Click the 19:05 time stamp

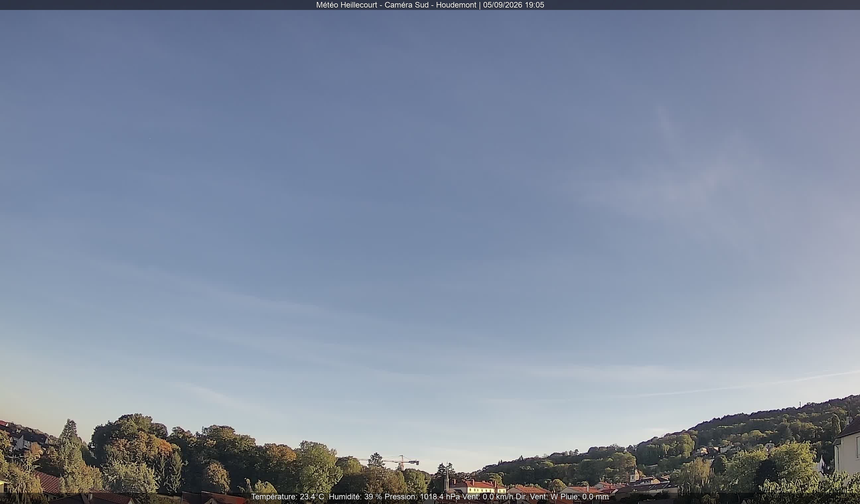pos(535,5)
